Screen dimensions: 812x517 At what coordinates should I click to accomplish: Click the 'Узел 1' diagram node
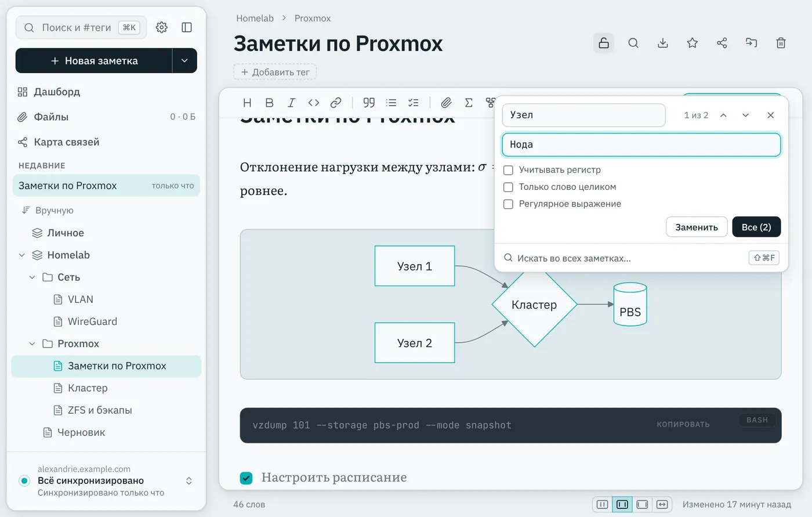415,266
